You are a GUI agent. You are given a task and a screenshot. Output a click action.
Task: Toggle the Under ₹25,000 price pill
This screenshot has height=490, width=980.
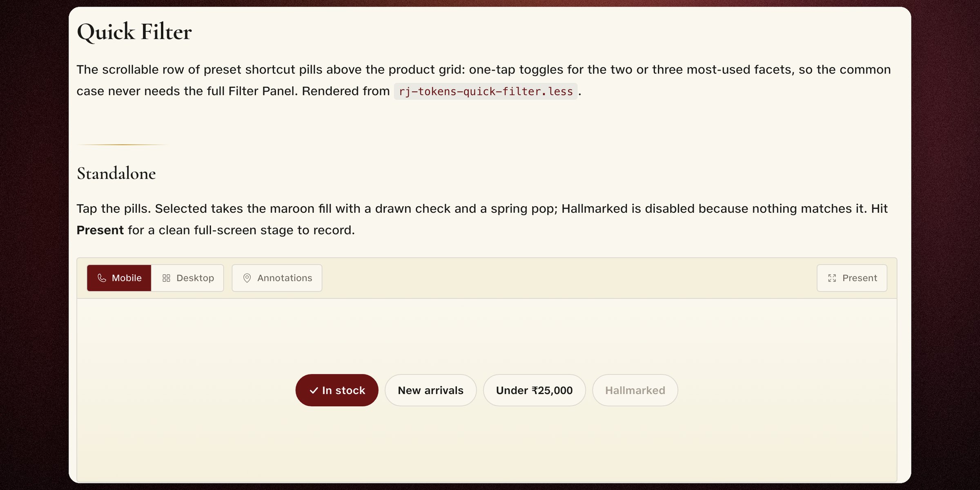(x=534, y=390)
